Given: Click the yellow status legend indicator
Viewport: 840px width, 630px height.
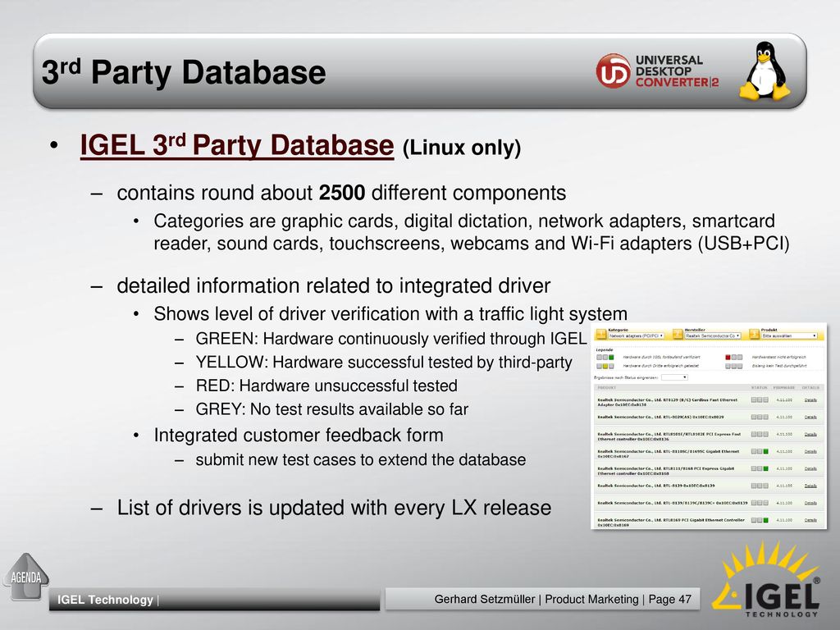Looking at the screenshot, I should (x=605, y=367).
